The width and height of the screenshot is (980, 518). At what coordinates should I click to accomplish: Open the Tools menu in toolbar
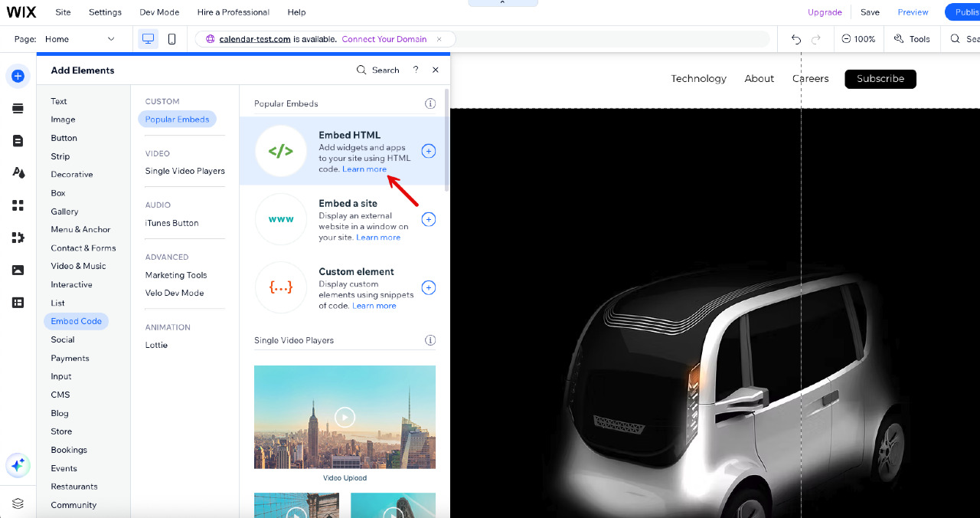[911, 39]
